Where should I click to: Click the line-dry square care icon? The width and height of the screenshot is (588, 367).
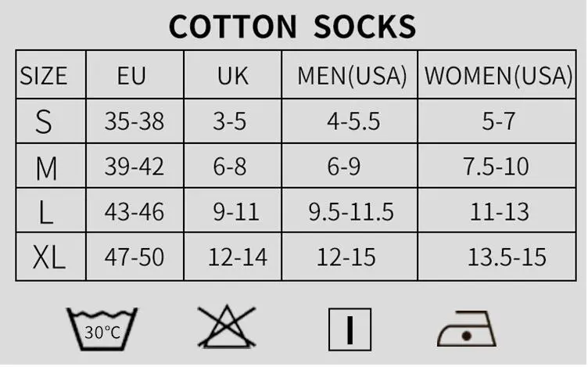[x=349, y=328]
